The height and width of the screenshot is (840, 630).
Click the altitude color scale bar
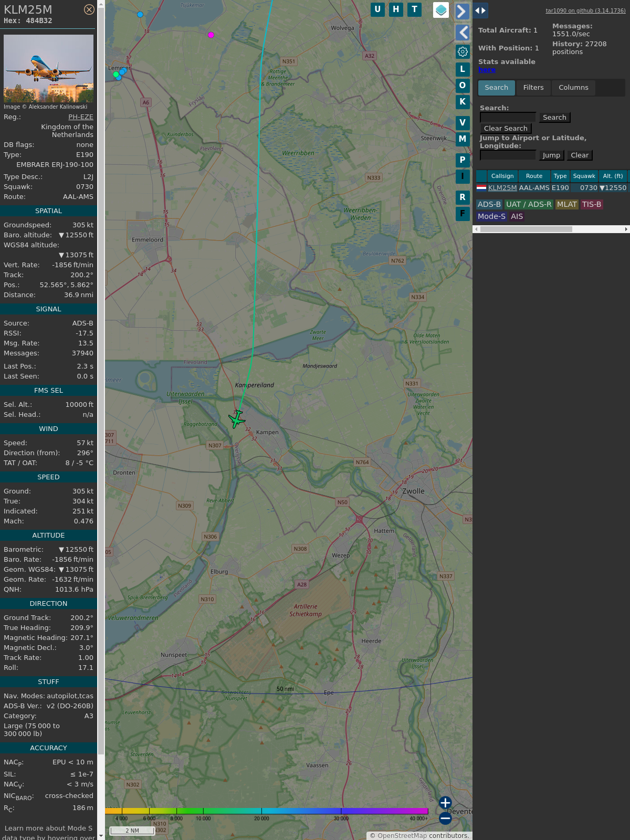[x=267, y=811]
